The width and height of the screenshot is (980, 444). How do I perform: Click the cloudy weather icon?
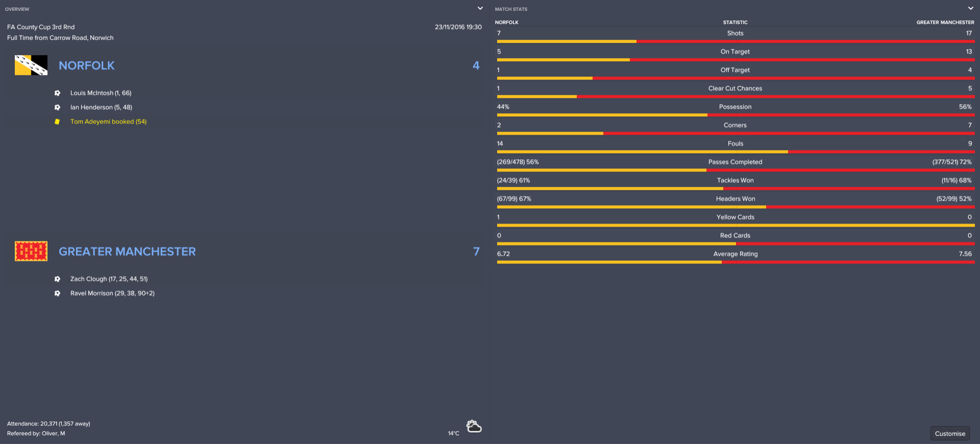tap(474, 426)
